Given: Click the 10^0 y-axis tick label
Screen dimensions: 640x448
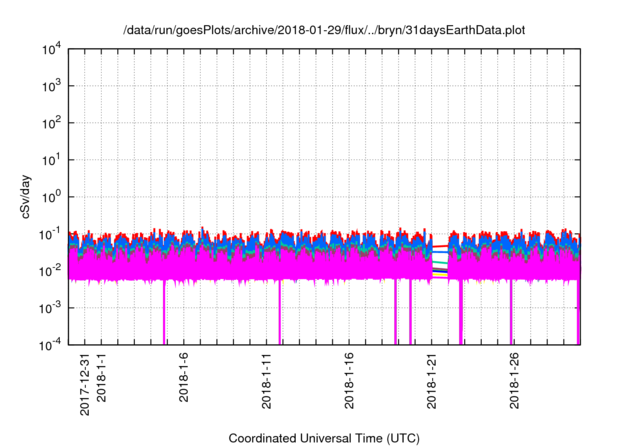Looking at the screenshot, I should point(52,197).
